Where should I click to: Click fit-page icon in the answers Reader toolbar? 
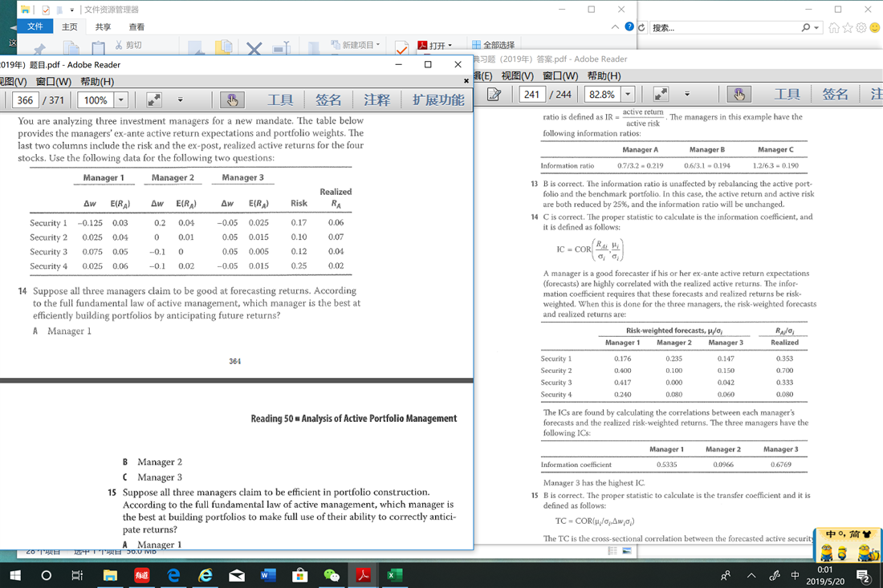tap(661, 95)
